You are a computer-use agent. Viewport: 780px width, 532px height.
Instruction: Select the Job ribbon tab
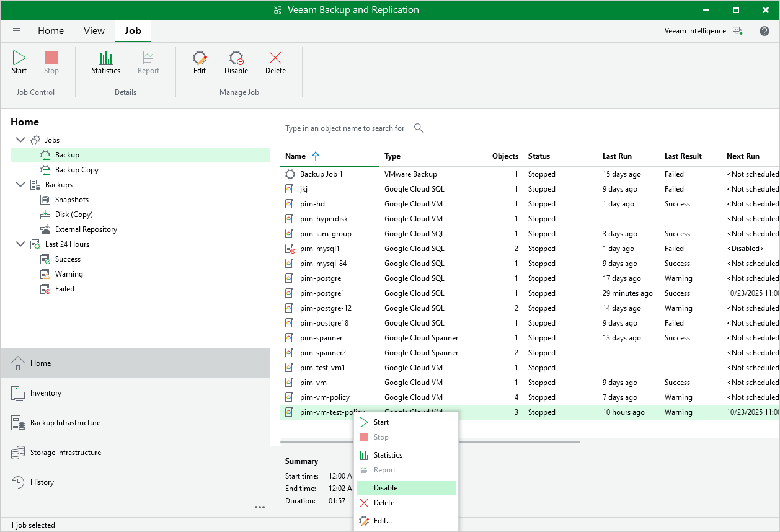pyautogui.click(x=133, y=31)
